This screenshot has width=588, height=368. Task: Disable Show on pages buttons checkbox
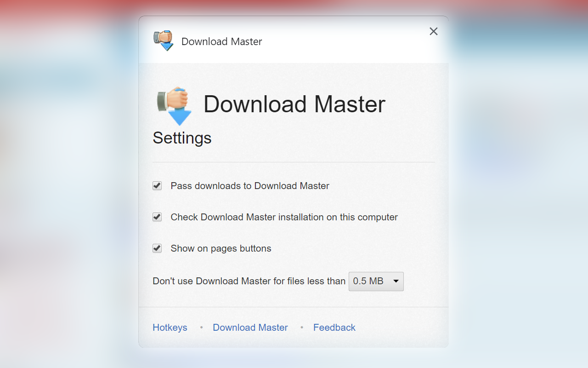click(157, 248)
